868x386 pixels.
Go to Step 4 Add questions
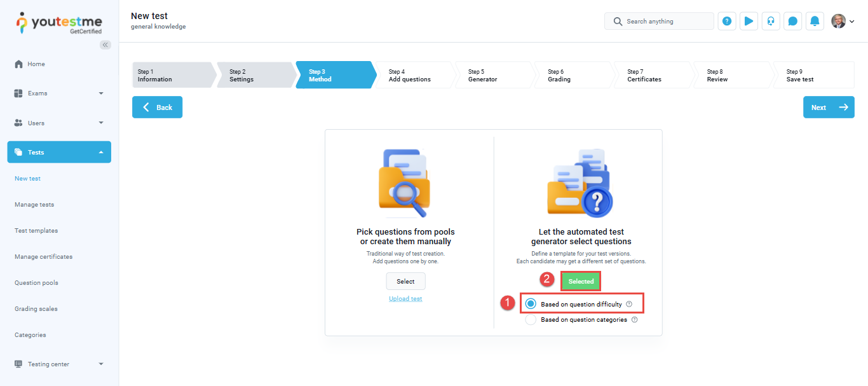(x=413, y=75)
